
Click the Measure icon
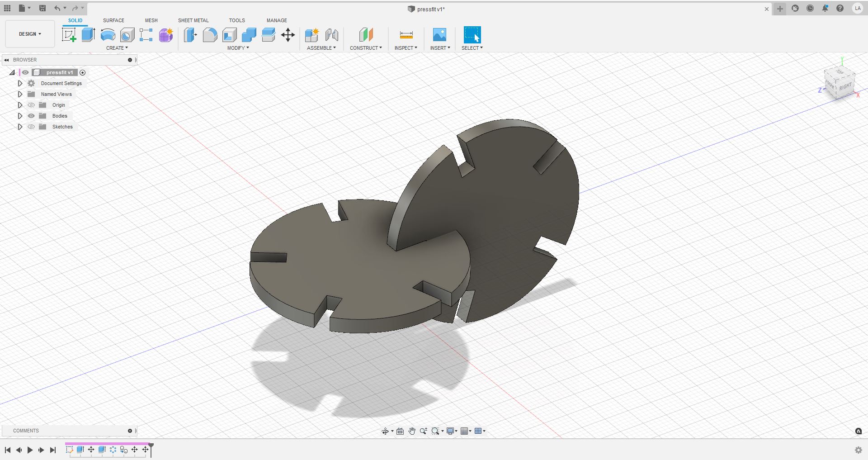pos(406,35)
